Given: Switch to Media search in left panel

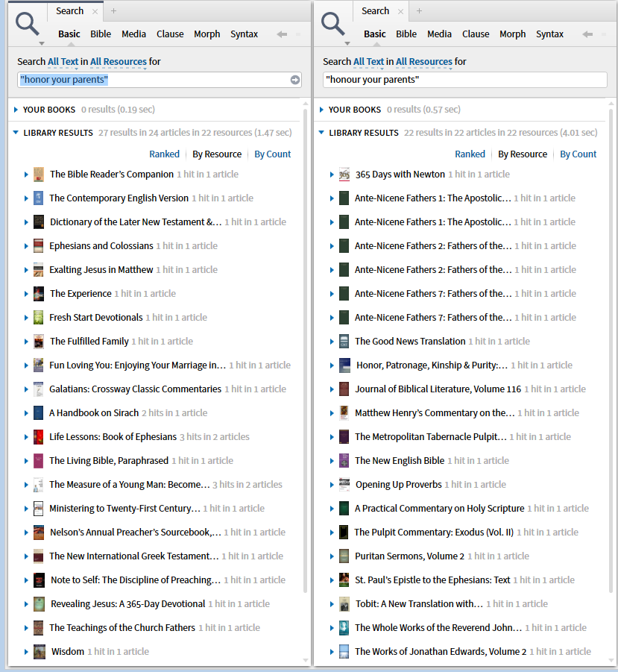Looking at the screenshot, I should pyautogui.click(x=133, y=34).
